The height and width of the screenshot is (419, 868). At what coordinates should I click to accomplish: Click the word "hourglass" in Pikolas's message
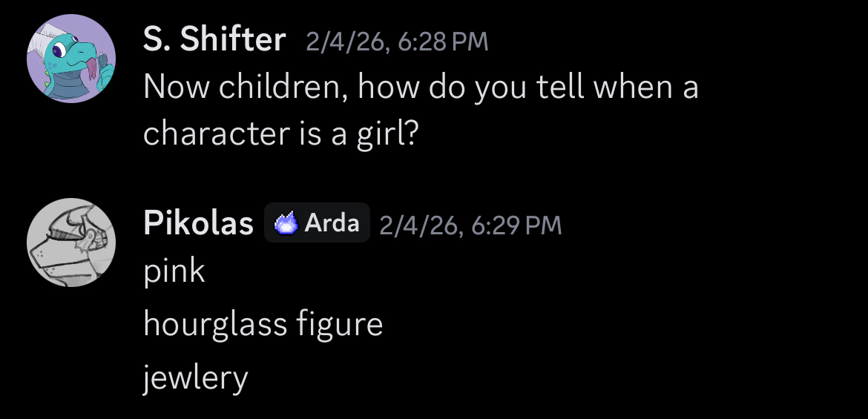(x=215, y=324)
